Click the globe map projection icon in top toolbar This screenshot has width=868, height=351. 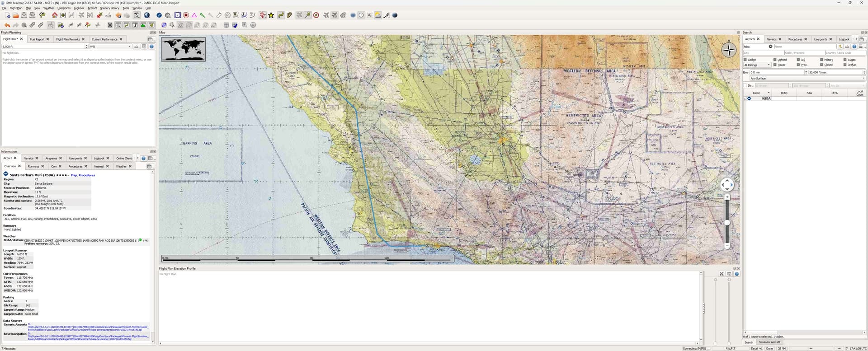(146, 15)
